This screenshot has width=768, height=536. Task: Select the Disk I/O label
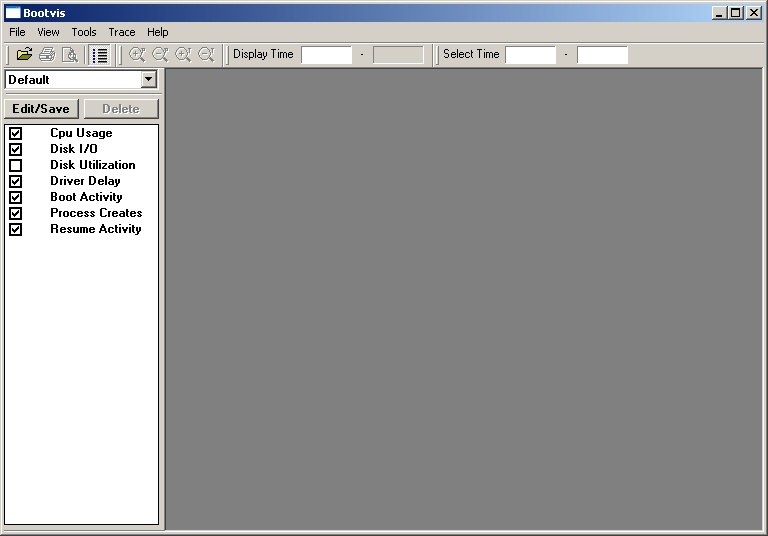coord(74,149)
